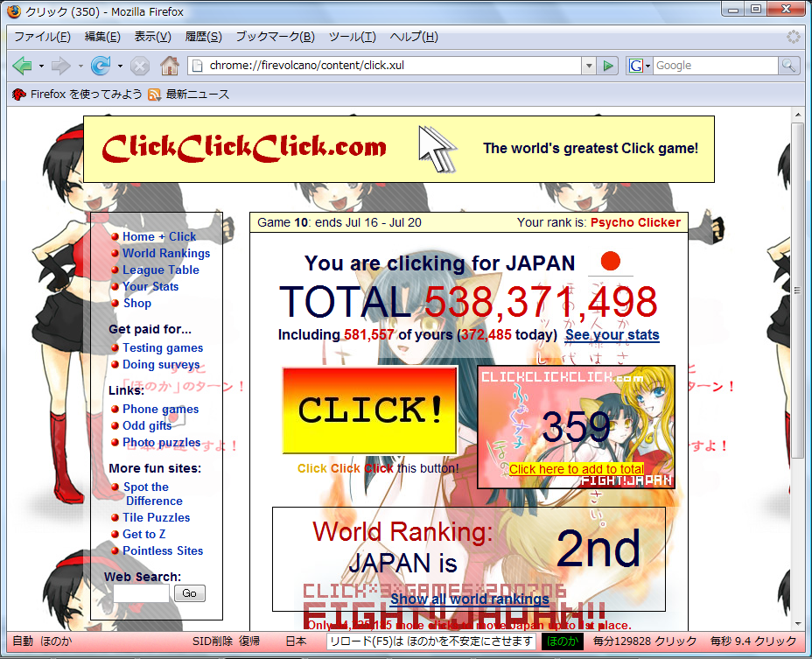The image size is (812, 659).
Task: Open the Testing games link
Action: (x=163, y=348)
